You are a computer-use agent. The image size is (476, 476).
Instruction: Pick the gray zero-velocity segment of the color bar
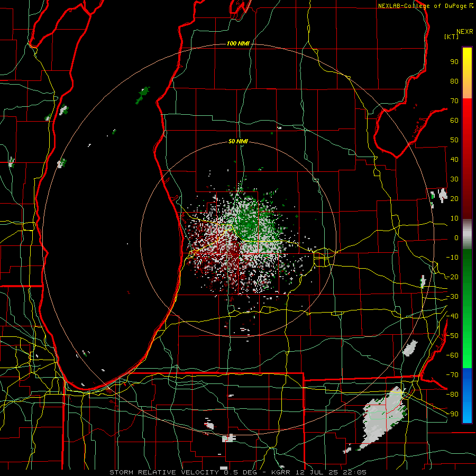coord(467,234)
